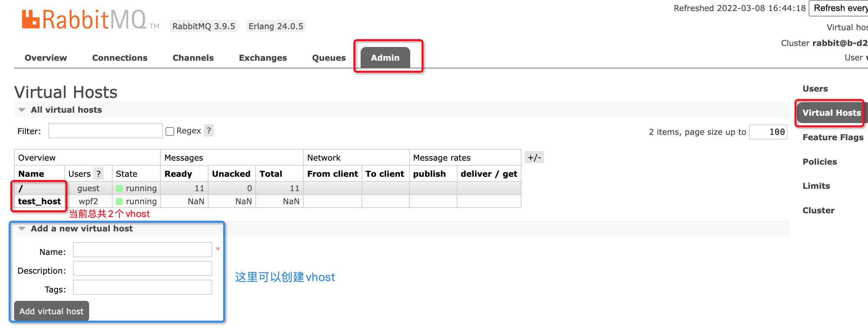The width and height of the screenshot is (868, 328).
Task: Open the Regex help icon
Action: click(208, 131)
